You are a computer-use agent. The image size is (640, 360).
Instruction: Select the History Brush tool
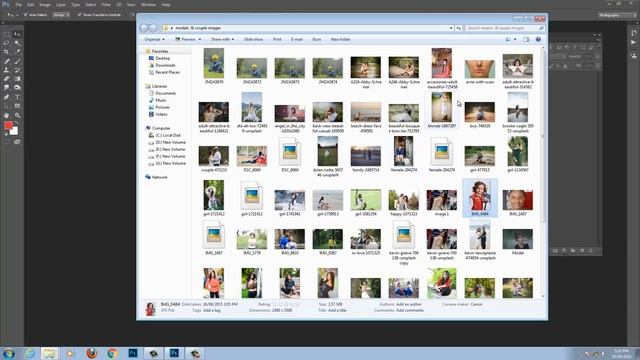[x=17, y=70]
